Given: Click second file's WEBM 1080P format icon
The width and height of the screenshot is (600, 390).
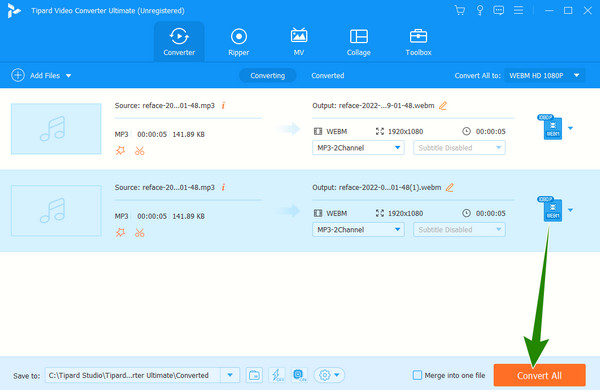Looking at the screenshot, I should tap(551, 209).
